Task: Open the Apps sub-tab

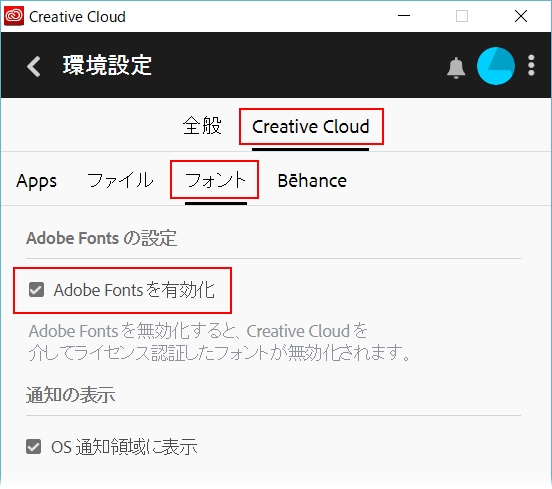Action: coord(36,181)
